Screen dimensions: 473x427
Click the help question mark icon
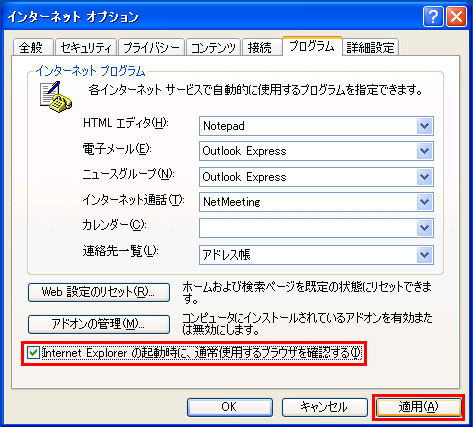click(433, 17)
